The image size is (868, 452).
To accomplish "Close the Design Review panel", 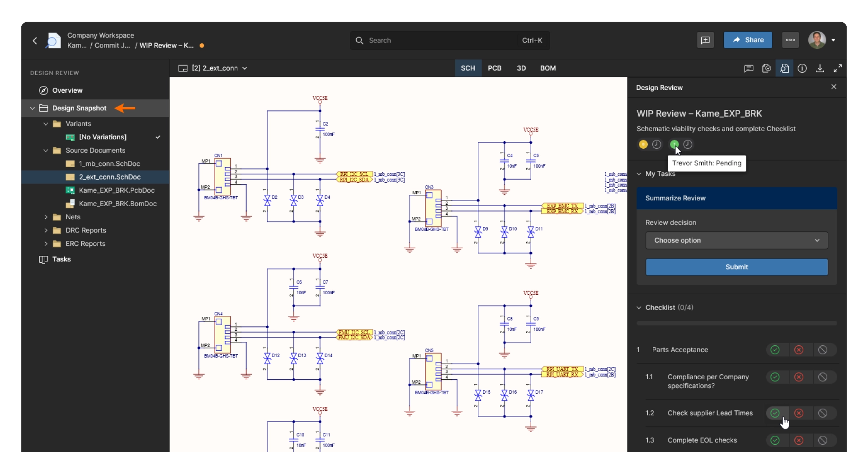I will pos(834,87).
